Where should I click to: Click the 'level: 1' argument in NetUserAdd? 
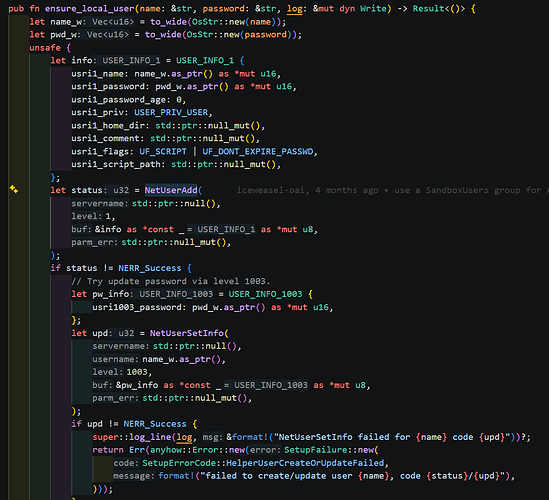(93, 216)
